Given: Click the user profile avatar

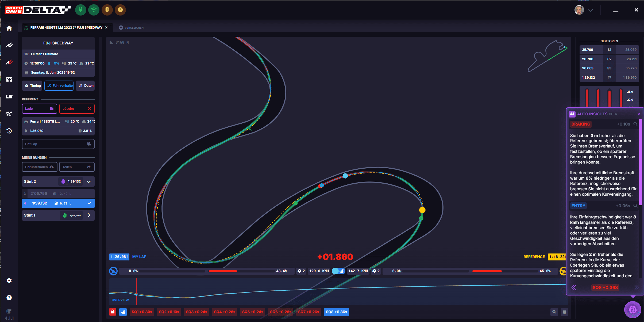Looking at the screenshot, I should point(579,10).
